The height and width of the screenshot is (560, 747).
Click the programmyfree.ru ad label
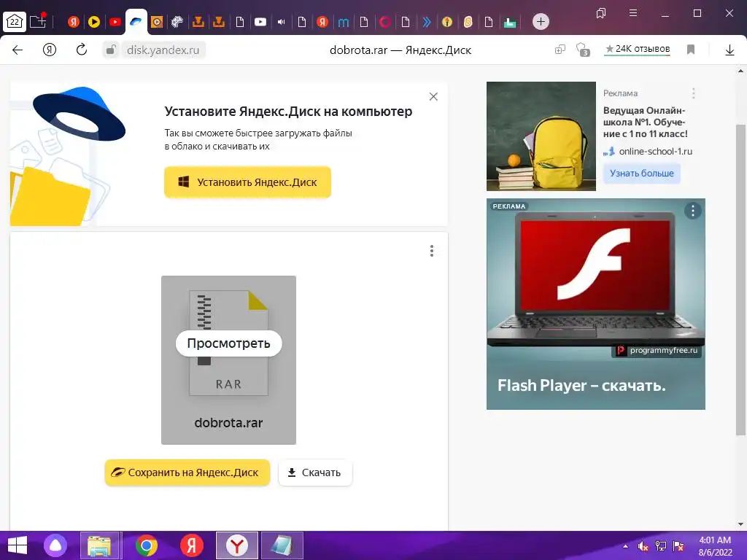tap(657, 351)
